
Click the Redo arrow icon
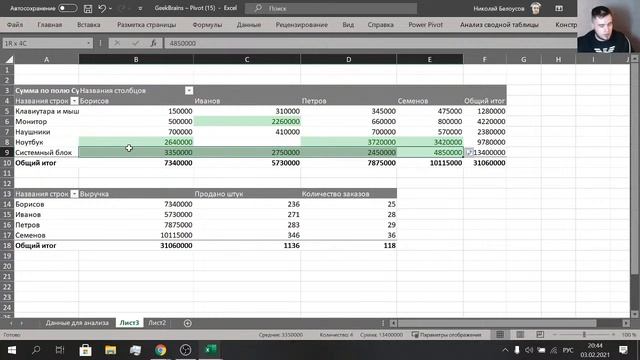122,8
